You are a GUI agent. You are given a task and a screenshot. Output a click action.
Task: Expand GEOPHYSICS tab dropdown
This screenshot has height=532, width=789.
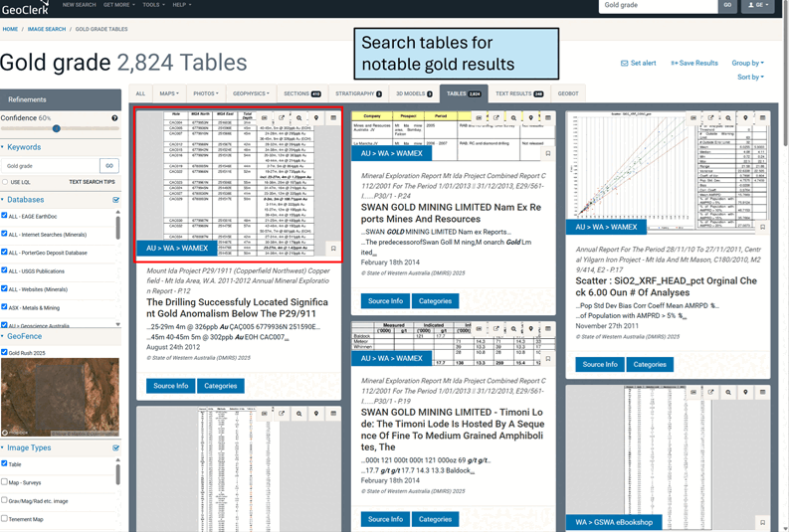click(x=251, y=93)
